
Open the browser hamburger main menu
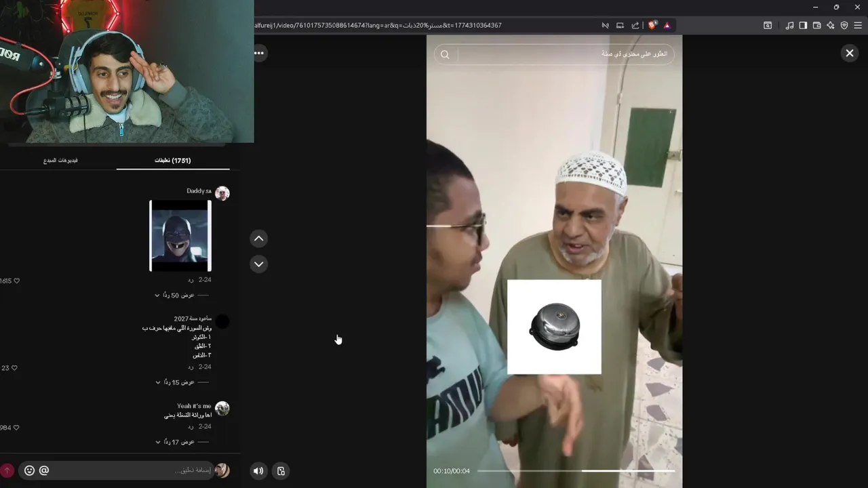(x=858, y=25)
